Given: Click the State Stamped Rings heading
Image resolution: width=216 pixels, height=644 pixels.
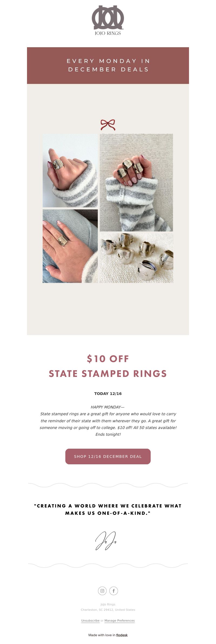Looking at the screenshot, I should coord(108,374).
